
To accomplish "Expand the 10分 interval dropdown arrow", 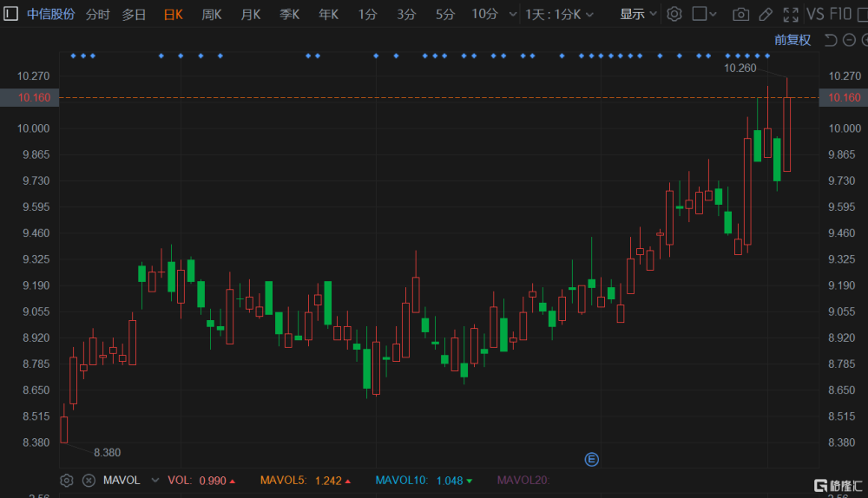I will click(512, 15).
